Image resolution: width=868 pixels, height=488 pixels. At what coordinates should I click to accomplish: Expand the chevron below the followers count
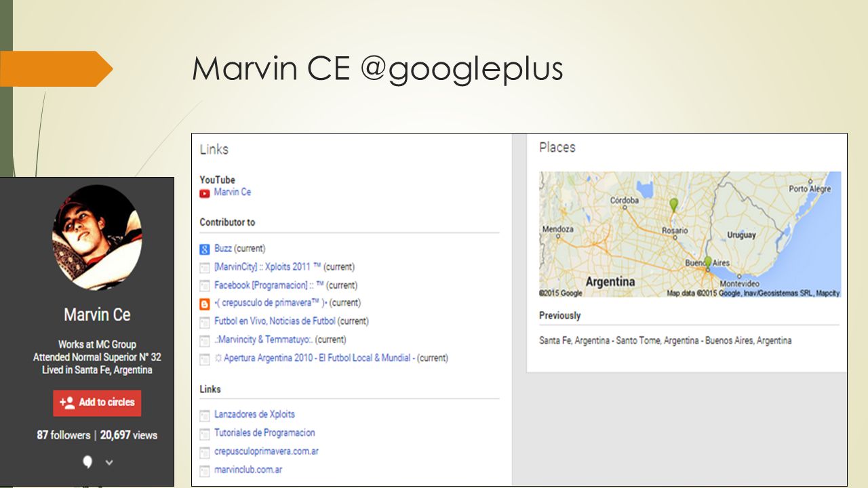tap(109, 462)
